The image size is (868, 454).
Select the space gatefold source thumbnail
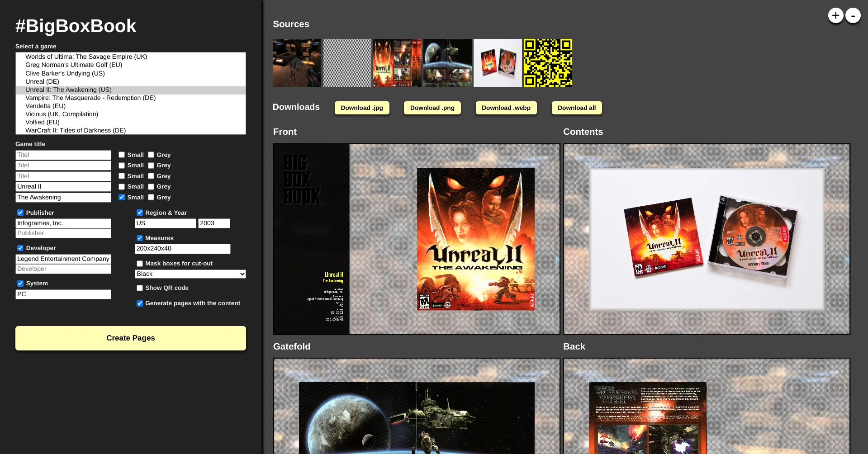click(447, 63)
